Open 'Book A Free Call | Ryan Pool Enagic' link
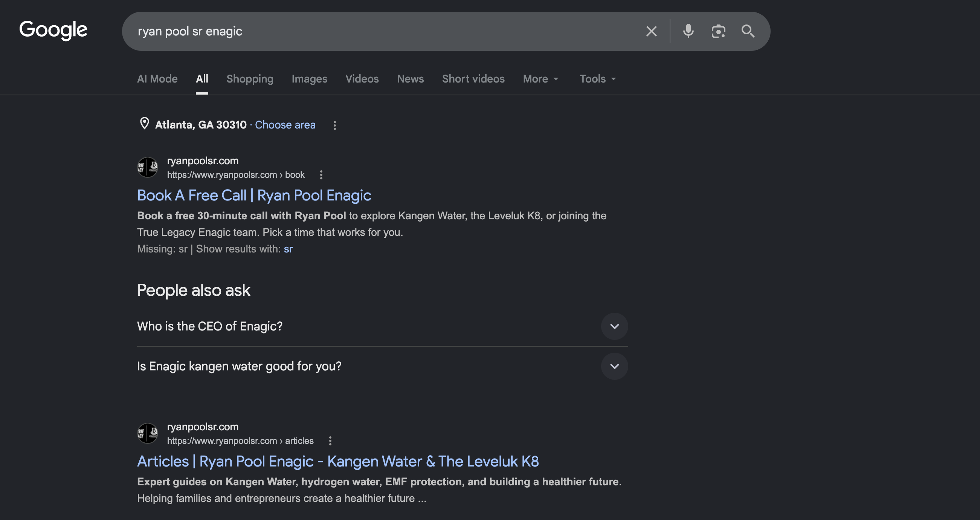The image size is (980, 520). tap(254, 195)
